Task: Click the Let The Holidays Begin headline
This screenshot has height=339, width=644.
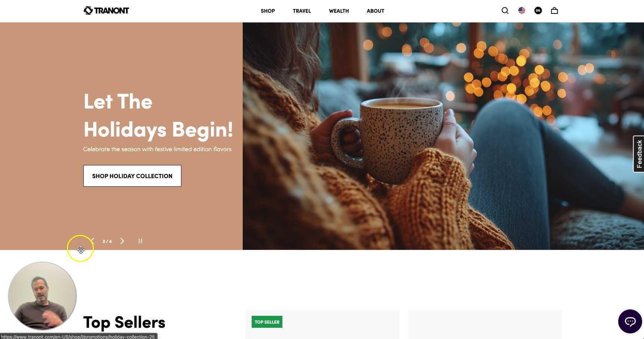Action: click(x=158, y=116)
